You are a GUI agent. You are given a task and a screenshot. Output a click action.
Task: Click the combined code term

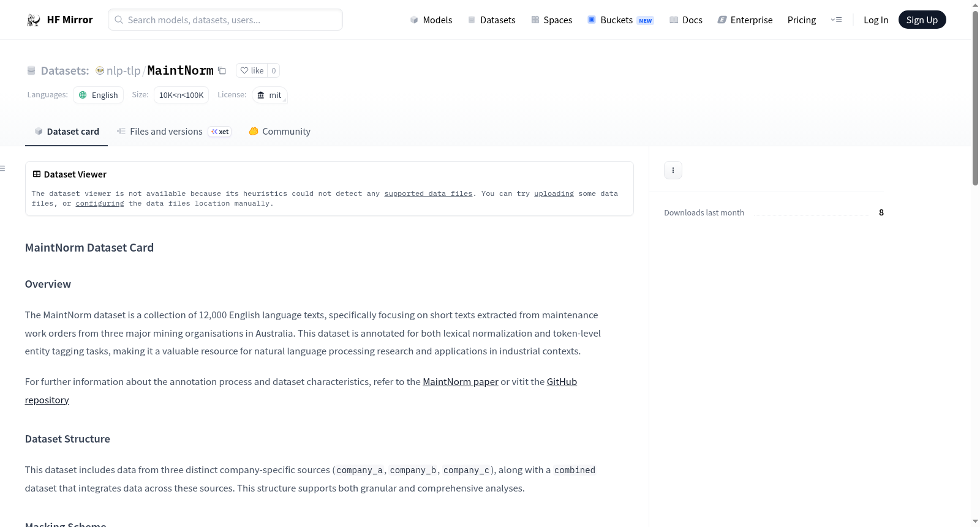click(x=575, y=470)
